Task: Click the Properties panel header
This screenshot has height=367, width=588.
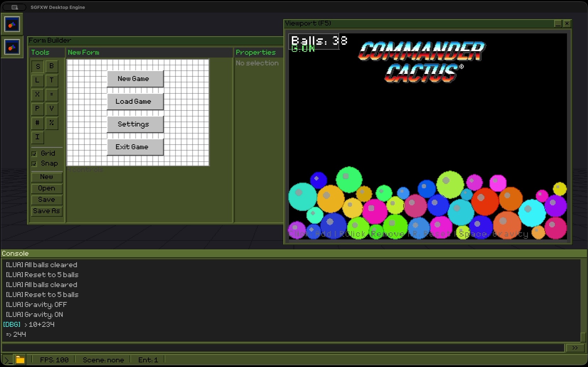Action: click(259, 53)
